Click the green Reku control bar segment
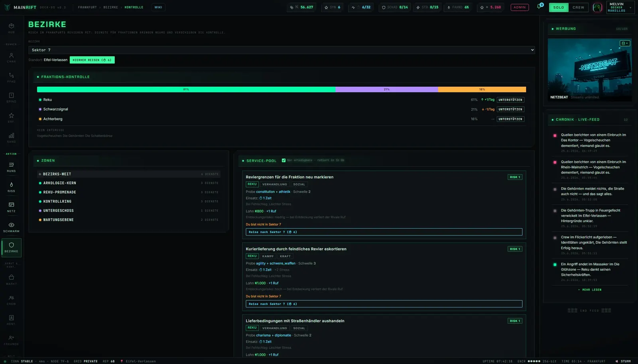Image resolution: width=638 pixels, height=364 pixels. point(186,89)
